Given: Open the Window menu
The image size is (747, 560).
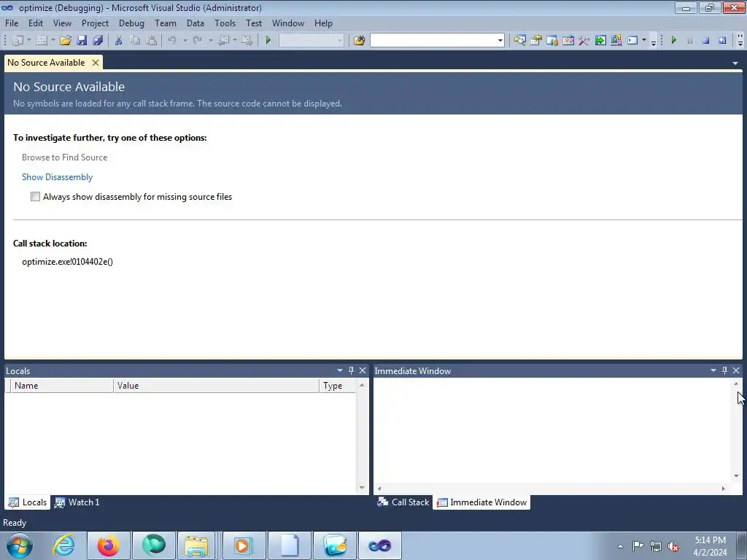Looking at the screenshot, I should 287,23.
